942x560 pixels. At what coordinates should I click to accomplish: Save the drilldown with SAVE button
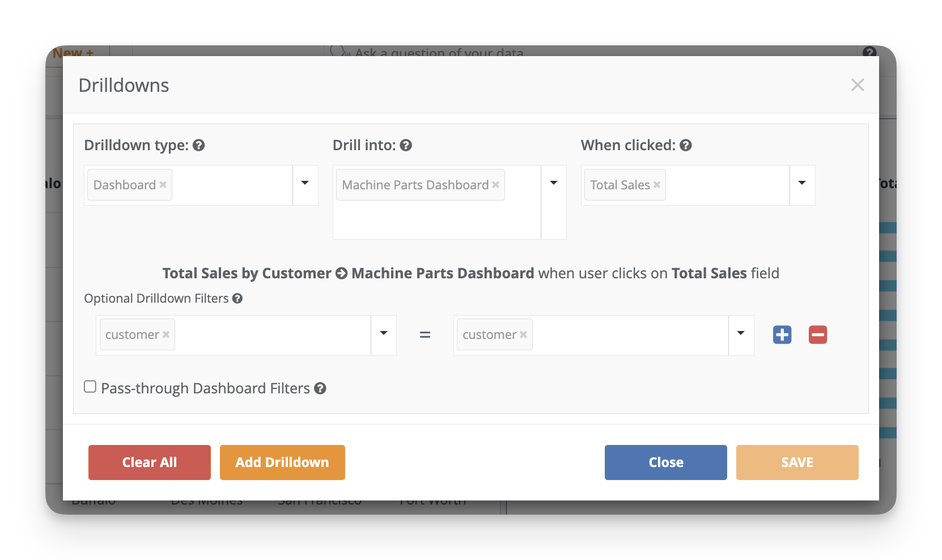click(x=797, y=463)
